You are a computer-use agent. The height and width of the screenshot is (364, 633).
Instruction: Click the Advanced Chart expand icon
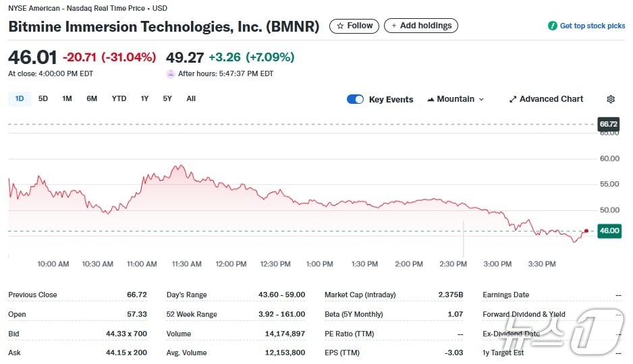click(513, 99)
